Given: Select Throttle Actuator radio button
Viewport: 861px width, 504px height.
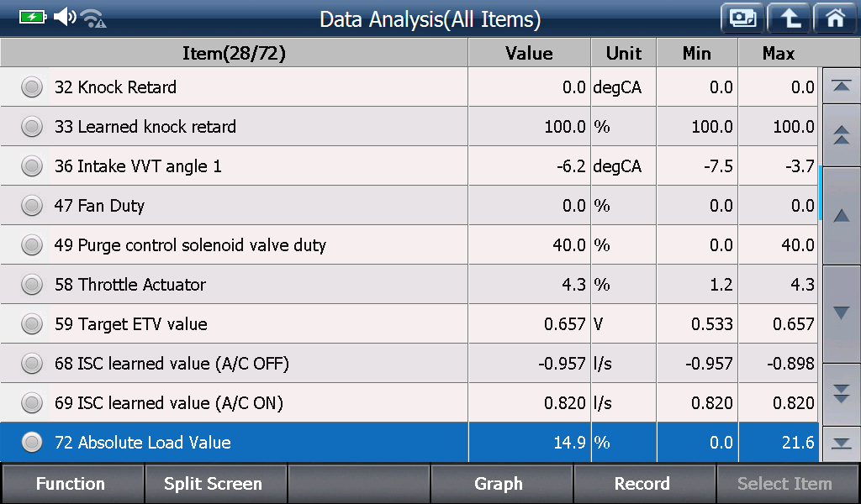Looking at the screenshot, I should pos(32,285).
